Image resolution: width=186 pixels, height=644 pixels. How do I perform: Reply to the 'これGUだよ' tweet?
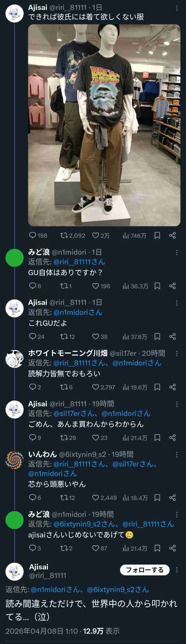pyautogui.click(x=33, y=336)
